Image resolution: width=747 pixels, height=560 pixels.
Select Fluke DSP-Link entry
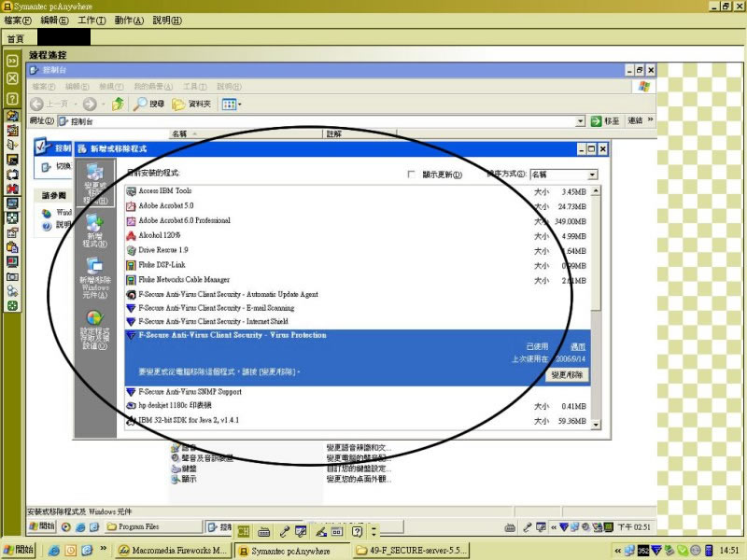coord(358,265)
